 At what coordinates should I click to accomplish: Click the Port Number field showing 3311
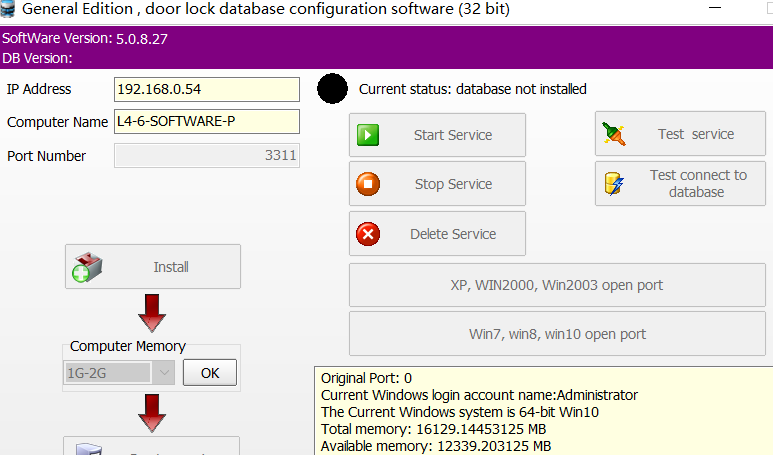(207, 155)
